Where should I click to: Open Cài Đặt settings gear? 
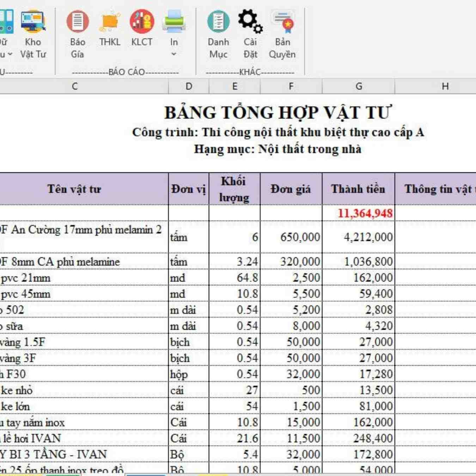tap(250, 34)
